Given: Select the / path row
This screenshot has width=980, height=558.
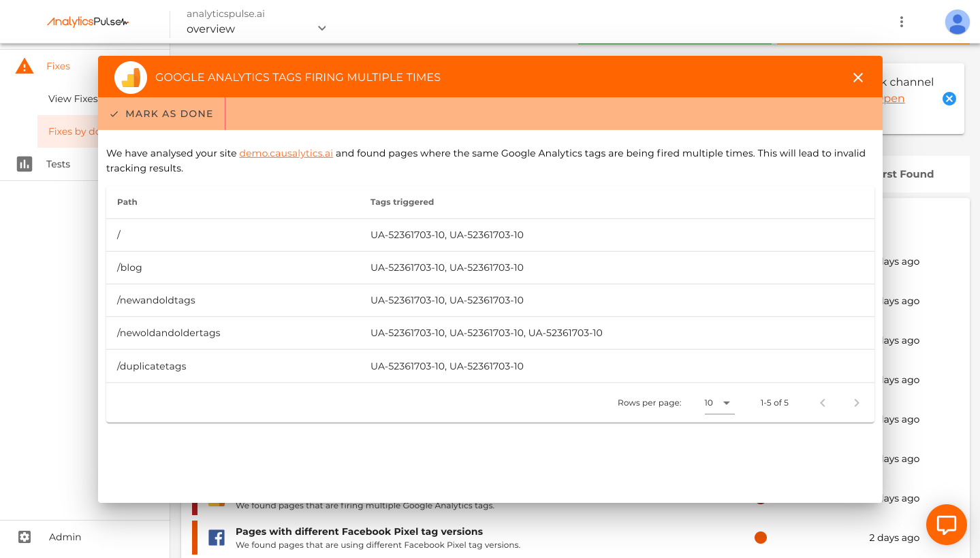Looking at the screenshot, I should (x=490, y=235).
